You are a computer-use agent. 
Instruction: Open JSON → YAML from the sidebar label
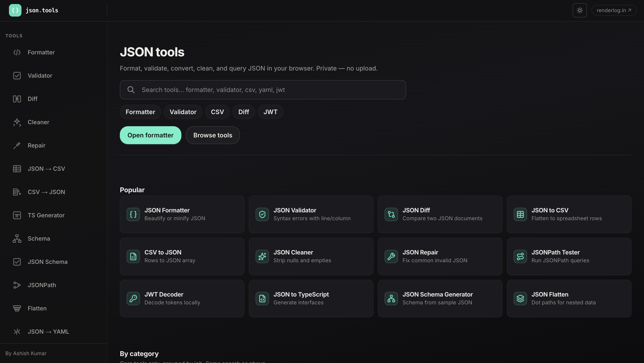pos(48,331)
